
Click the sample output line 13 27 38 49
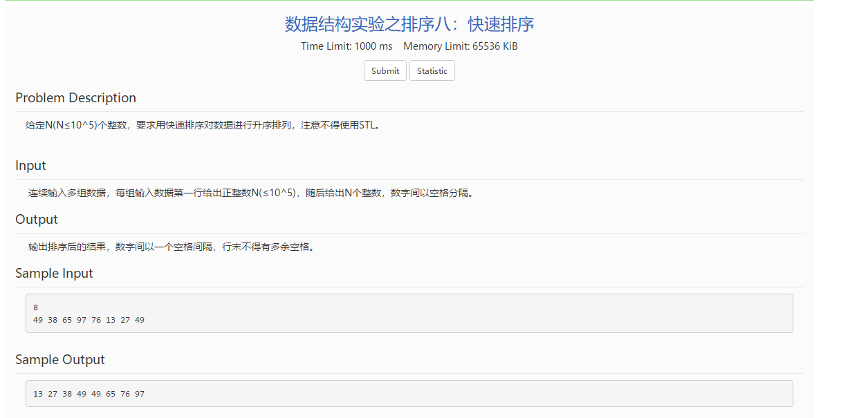click(89, 394)
